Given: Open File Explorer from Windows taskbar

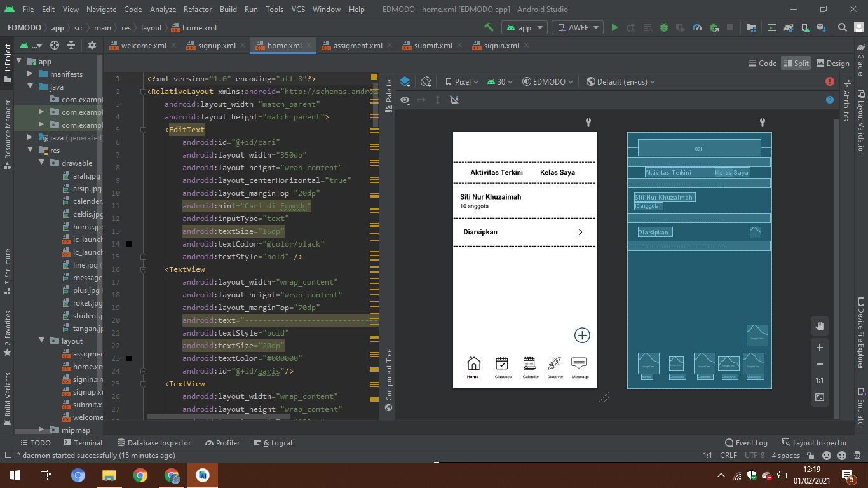Looking at the screenshot, I should [109, 475].
